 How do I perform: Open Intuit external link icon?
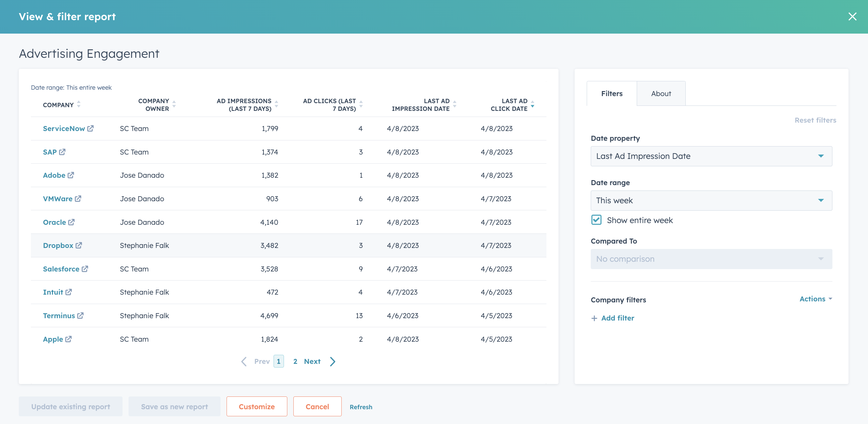pyautogui.click(x=68, y=292)
